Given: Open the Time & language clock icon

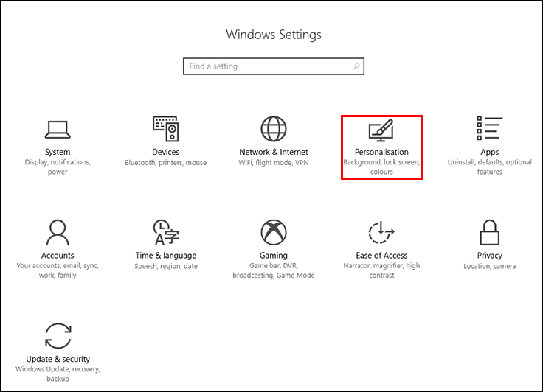Looking at the screenshot, I should coord(166,232).
